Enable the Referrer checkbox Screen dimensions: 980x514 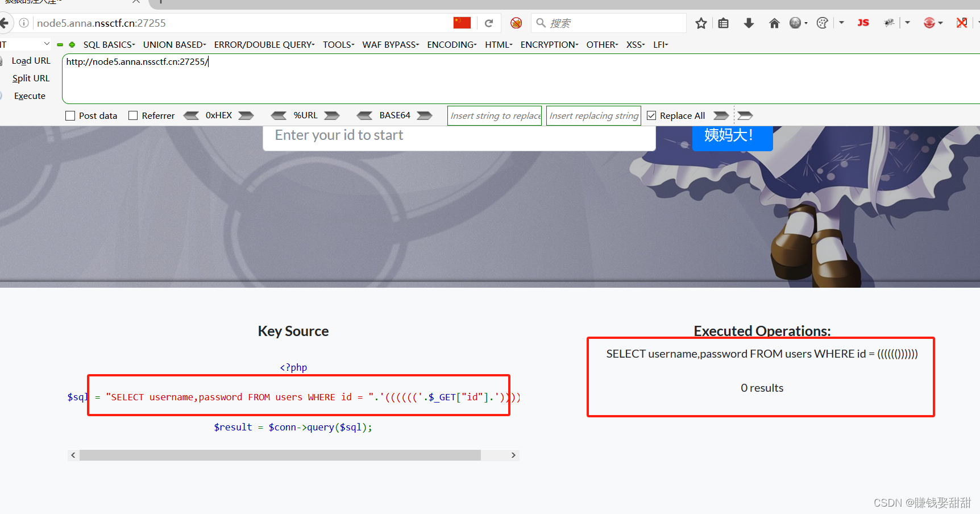pyautogui.click(x=133, y=115)
